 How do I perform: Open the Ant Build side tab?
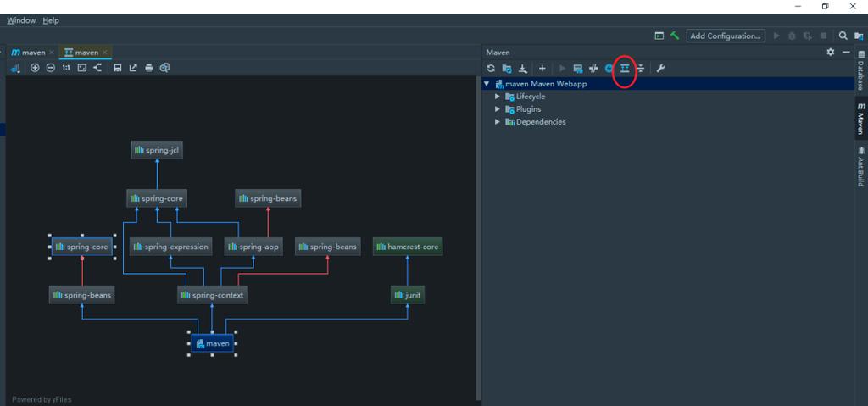coord(861,166)
